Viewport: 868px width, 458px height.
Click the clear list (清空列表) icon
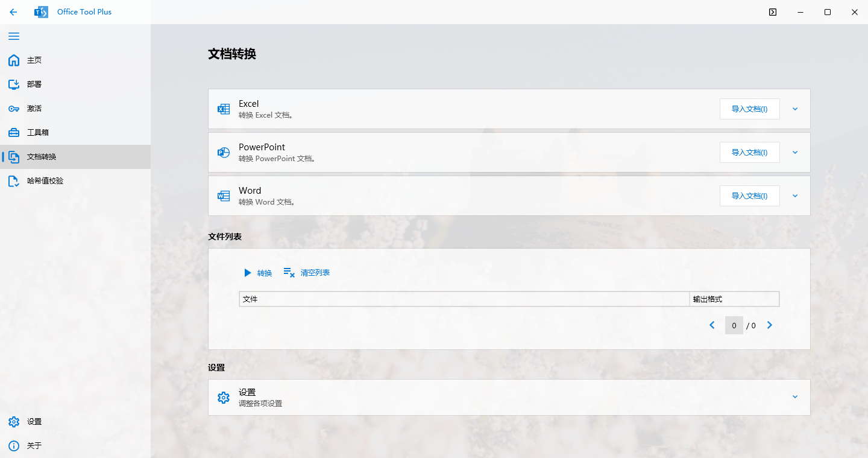tap(289, 273)
